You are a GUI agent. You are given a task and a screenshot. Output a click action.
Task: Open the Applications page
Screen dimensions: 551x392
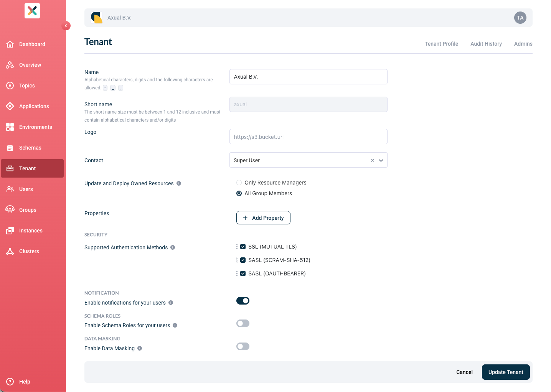(34, 106)
